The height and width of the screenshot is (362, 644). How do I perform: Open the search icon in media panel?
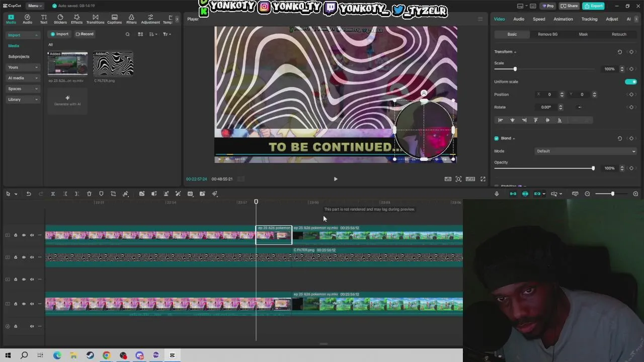(127, 34)
